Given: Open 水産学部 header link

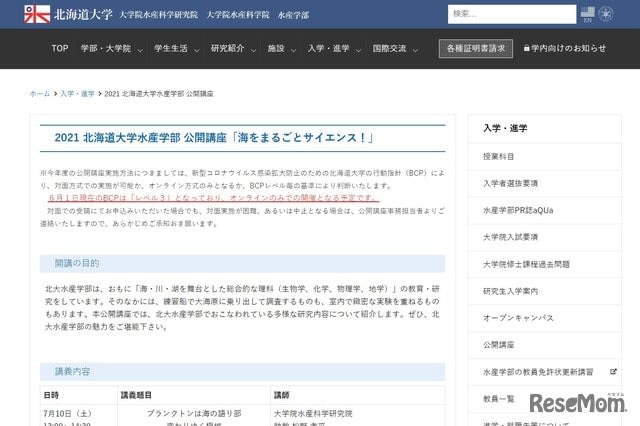Looking at the screenshot, I should pyautogui.click(x=293, y=15).
